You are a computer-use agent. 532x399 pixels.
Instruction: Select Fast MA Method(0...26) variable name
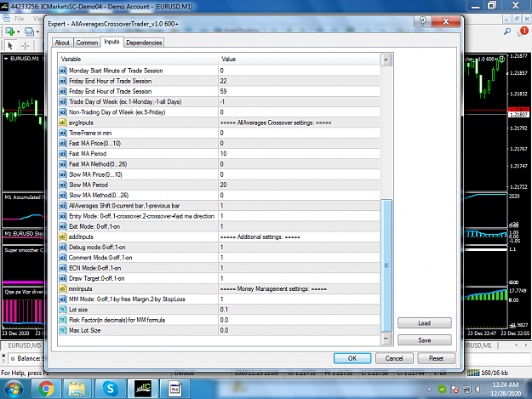click(x=98, y=164)
